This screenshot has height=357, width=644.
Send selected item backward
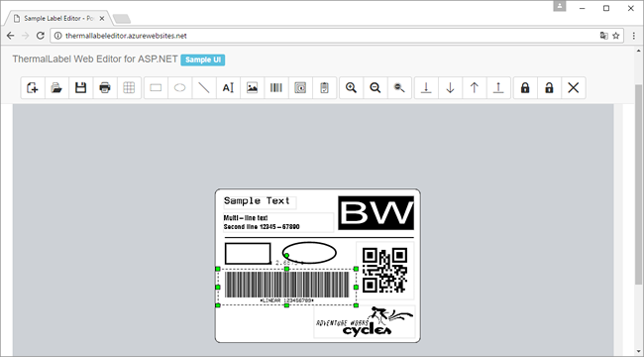click(450, 87)
